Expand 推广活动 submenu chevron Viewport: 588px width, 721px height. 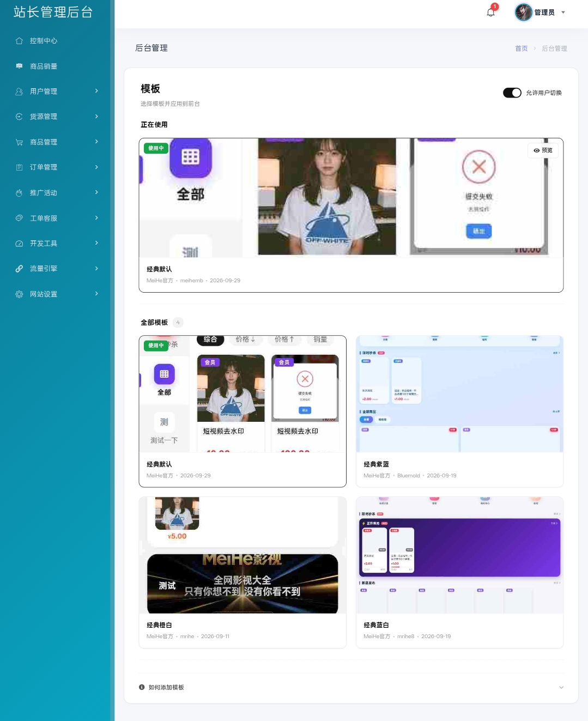(96, 192)
